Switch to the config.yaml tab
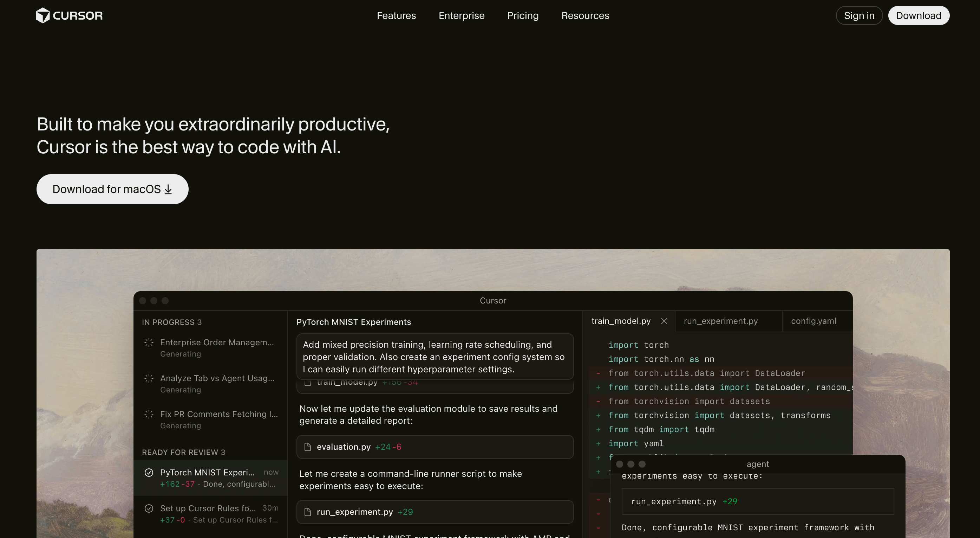The image size is (980, 538). (813, 321)
